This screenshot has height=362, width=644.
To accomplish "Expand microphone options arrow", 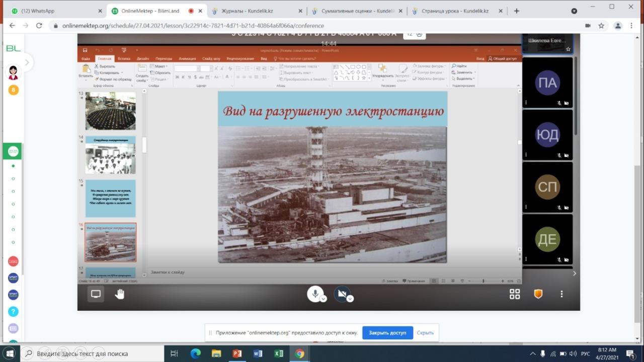I will click(324, 299).
